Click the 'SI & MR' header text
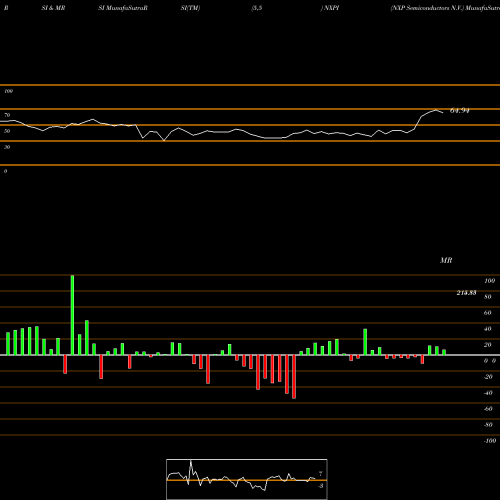The width and height of the screenshot is (500, 500). 53,8
